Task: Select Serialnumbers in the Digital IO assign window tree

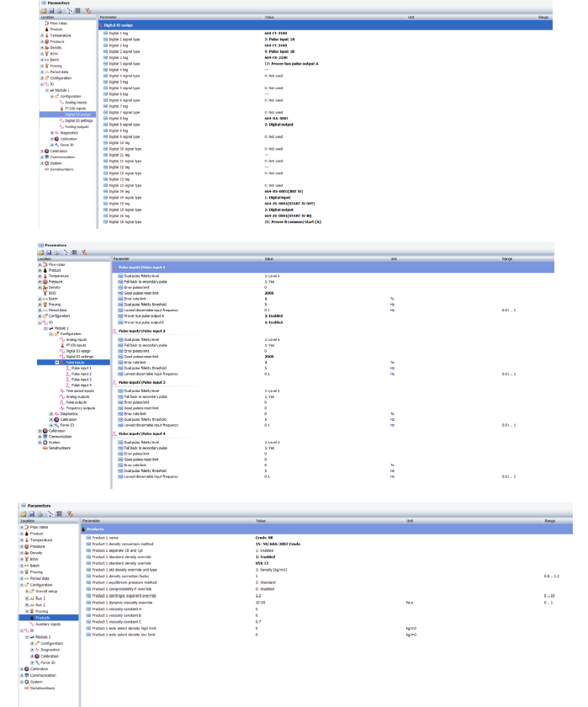Action: [x=61, y=169]
